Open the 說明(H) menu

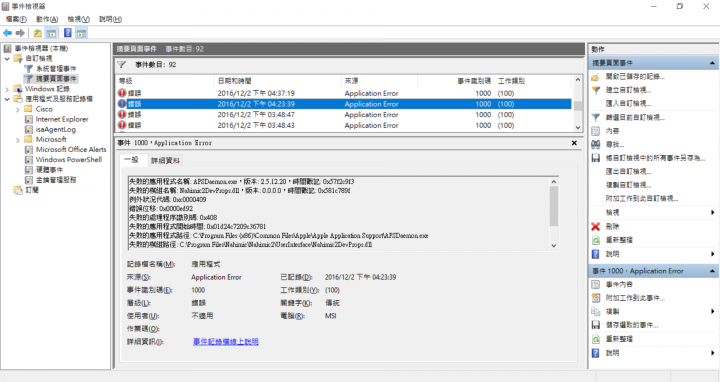point(110,19)
